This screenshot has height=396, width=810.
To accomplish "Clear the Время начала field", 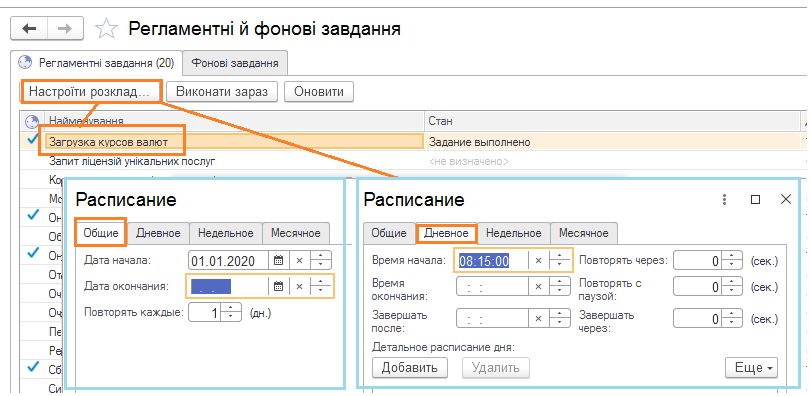I will point(538,261).
